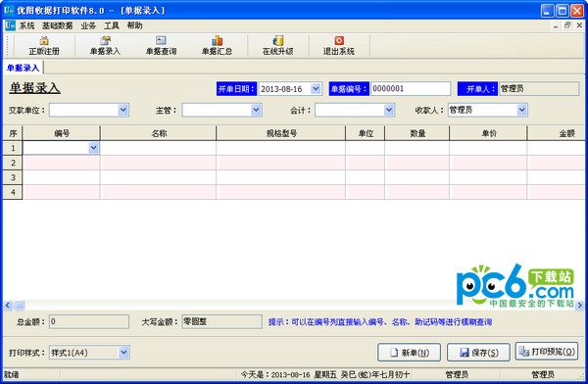The height and width of the screenshot is (384, 588).
Task: Click the right arrow of horizontal scrollbar
Action: click(580, 306)
